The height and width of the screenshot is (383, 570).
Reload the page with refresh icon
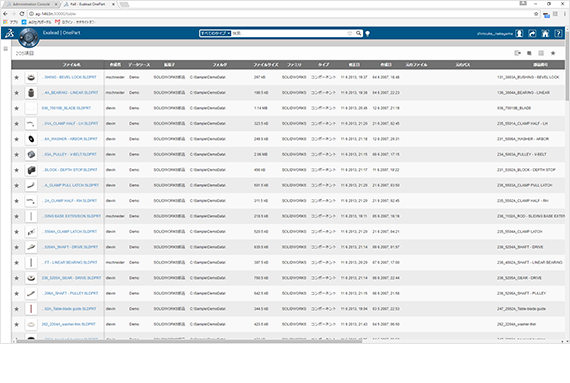(22, 14)
